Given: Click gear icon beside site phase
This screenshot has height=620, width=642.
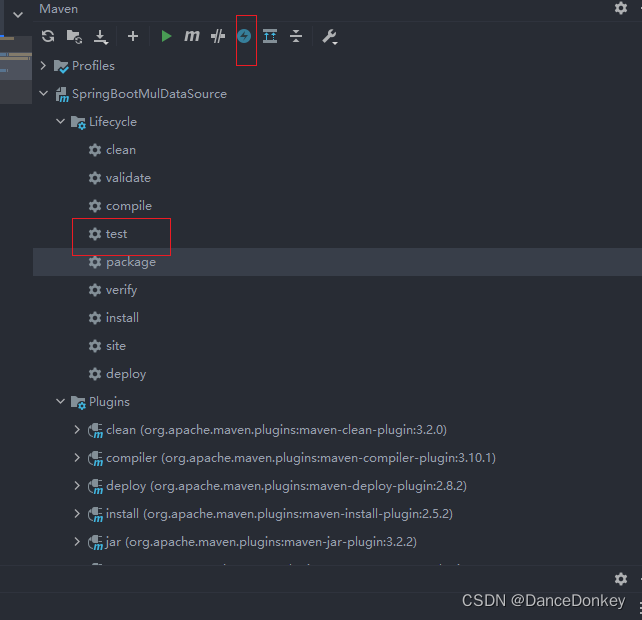Looking at the screenshot, I should pos(95,346).
